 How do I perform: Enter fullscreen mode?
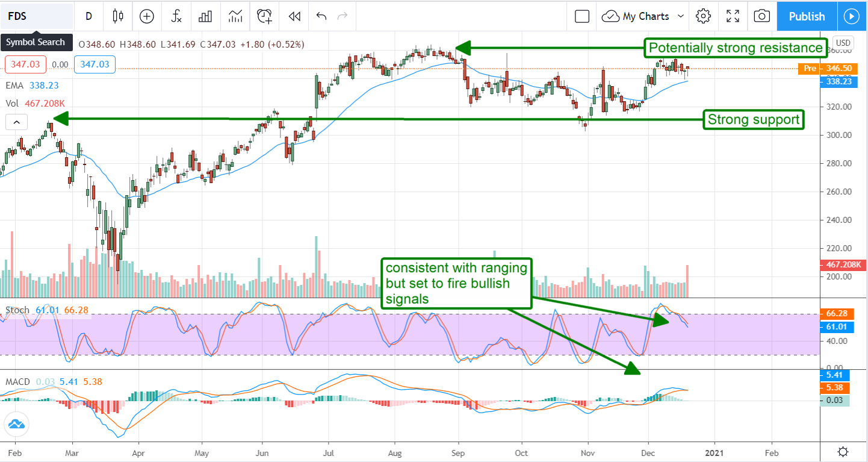coord(733,16)
